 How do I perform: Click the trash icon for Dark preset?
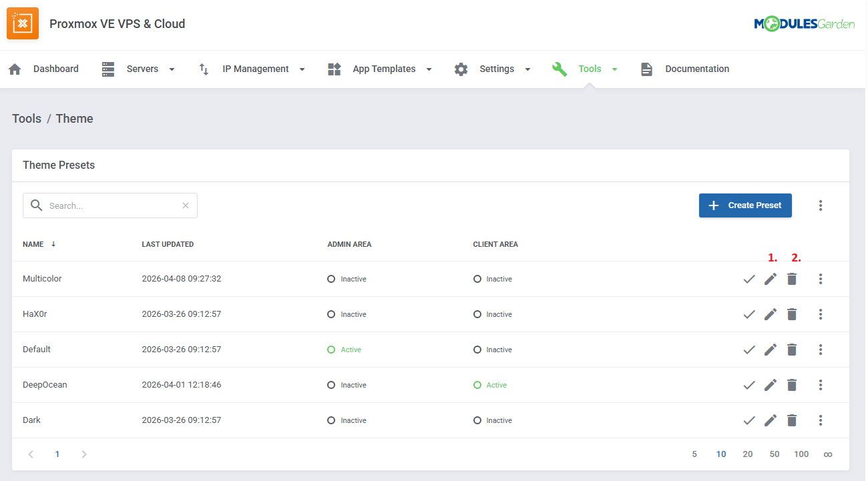pyautogui.click(x=792, y=420)
